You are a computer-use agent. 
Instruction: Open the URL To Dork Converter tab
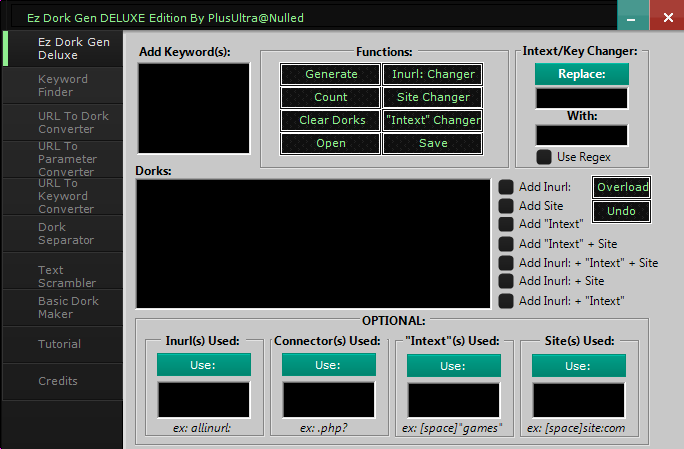(x=62, y=122)
